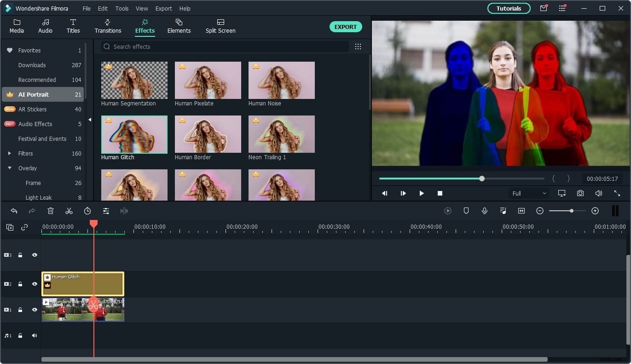631x364 pixels.
Task: Take a snapshot with the camera icon
Action: pyautogui.click(x=580, y=193)
